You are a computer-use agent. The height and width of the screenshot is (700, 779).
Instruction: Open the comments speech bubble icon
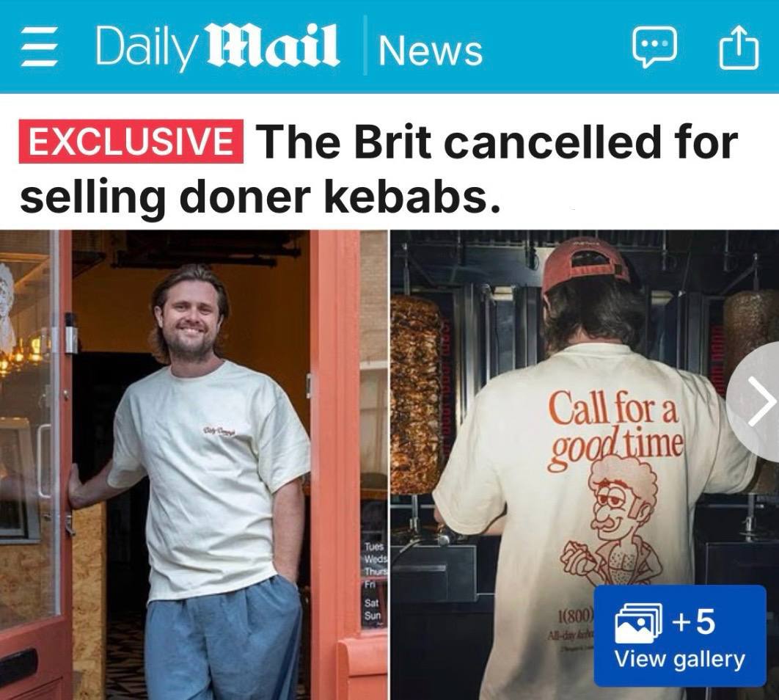click(654, 47)
